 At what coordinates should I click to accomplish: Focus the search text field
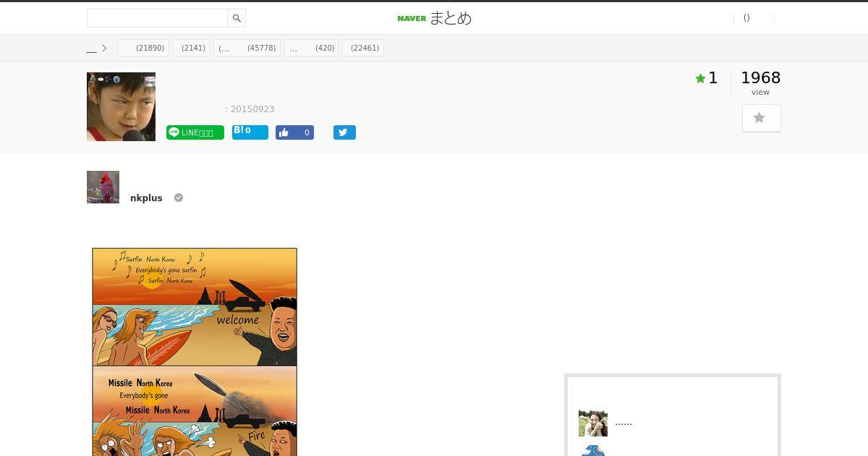[x=157, y=18]
